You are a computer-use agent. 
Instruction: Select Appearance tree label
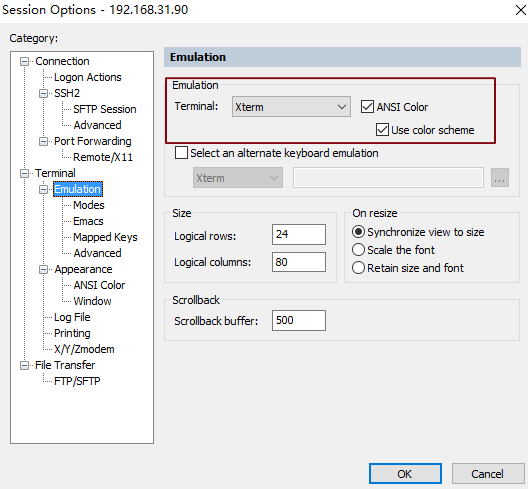click(83, 269)
